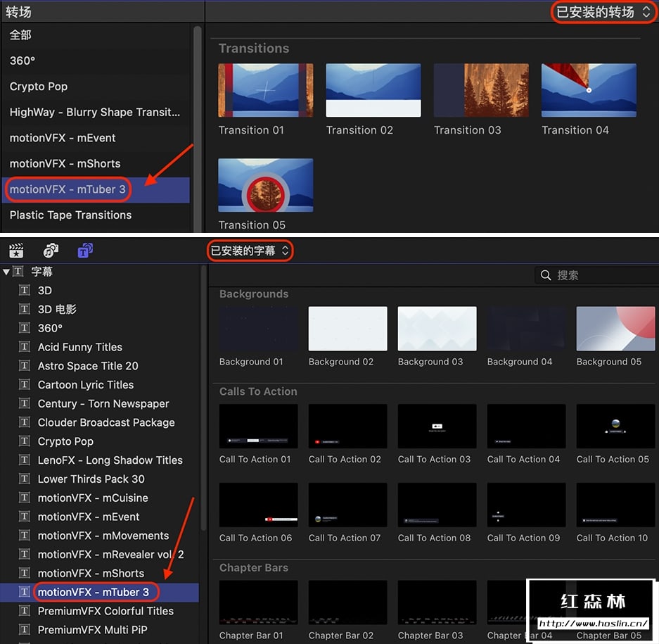Image resolution: width=659 pixels, height=644 pixels.
Task: Select LenoFX - Long Shadow Titles category
Action: (100, 460)
